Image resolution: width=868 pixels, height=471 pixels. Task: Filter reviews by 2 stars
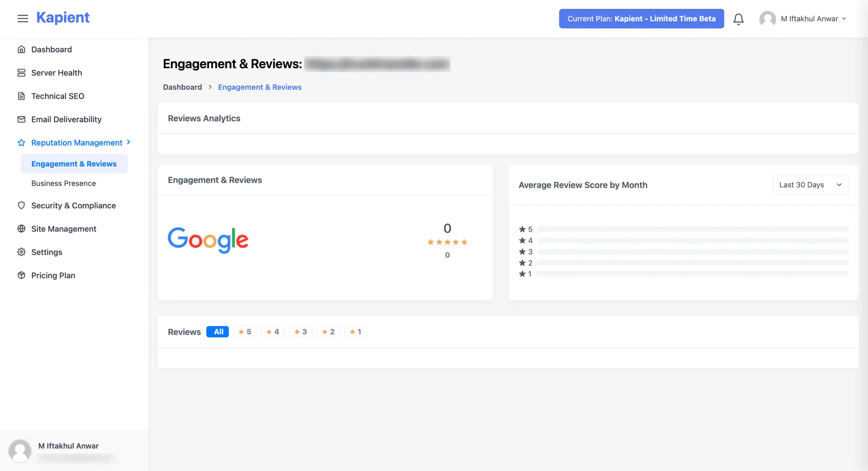[328, 332]
